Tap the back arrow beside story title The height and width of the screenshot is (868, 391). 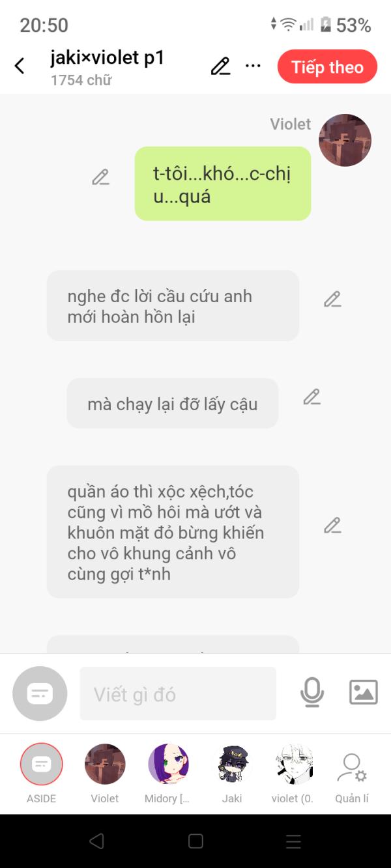point(20,66)
